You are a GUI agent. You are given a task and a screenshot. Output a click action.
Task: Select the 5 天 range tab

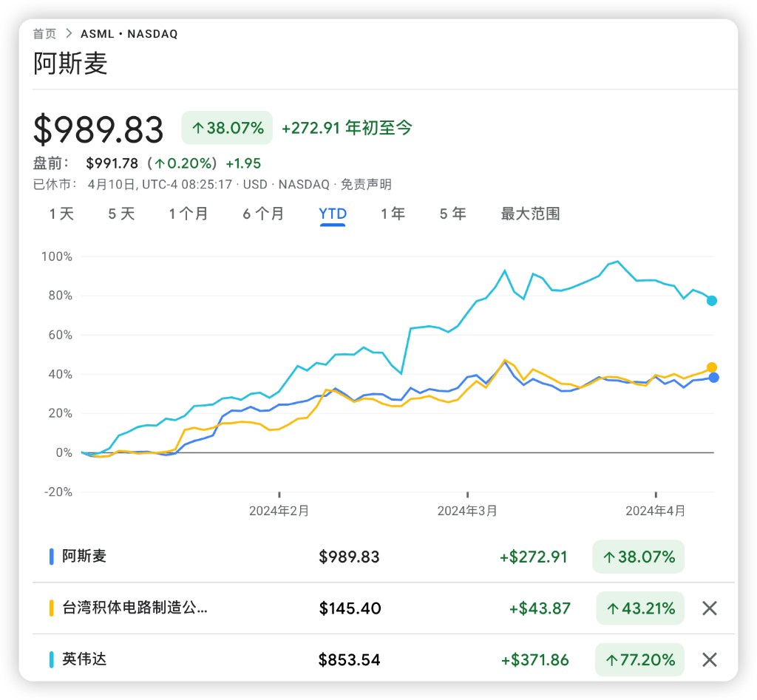(121, 214)
